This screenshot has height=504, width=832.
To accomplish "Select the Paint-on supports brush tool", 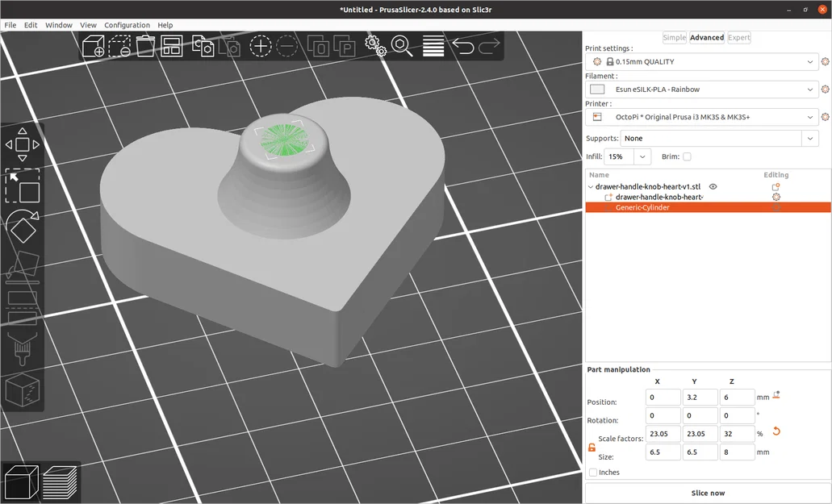I will tap(23, 348).
